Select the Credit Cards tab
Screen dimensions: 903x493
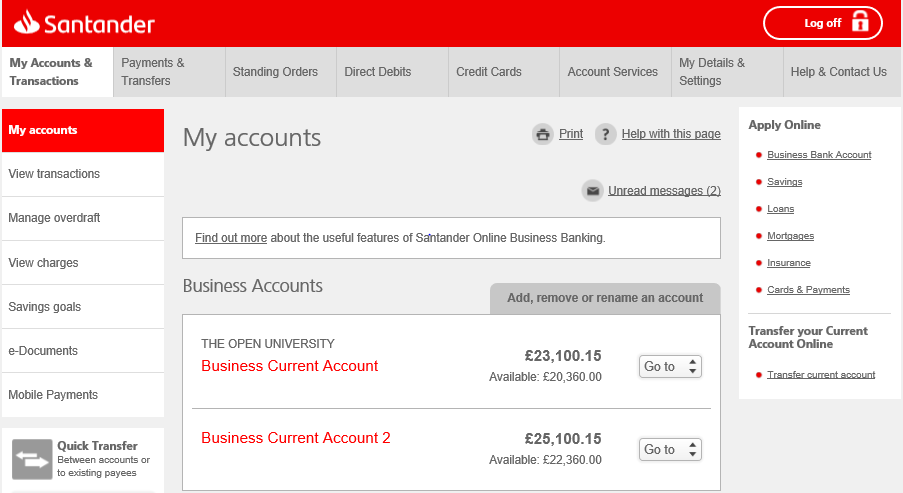504,72
